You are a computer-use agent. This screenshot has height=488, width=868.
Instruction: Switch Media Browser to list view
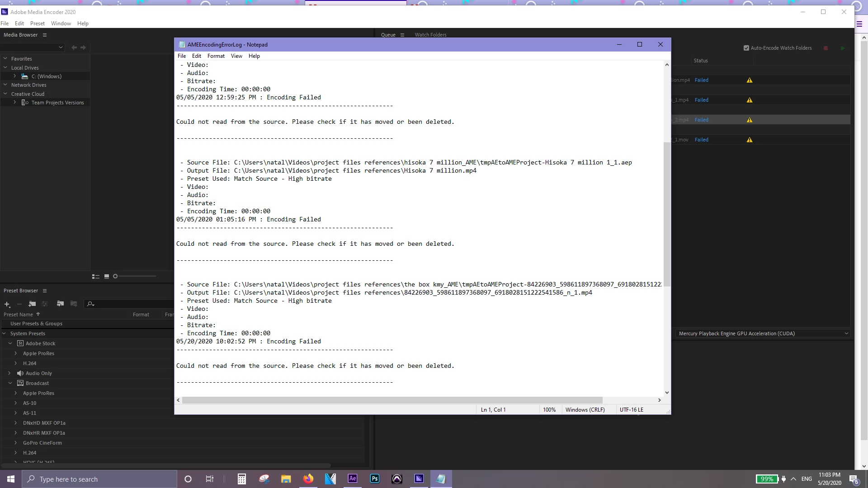(x=95, y=277)
